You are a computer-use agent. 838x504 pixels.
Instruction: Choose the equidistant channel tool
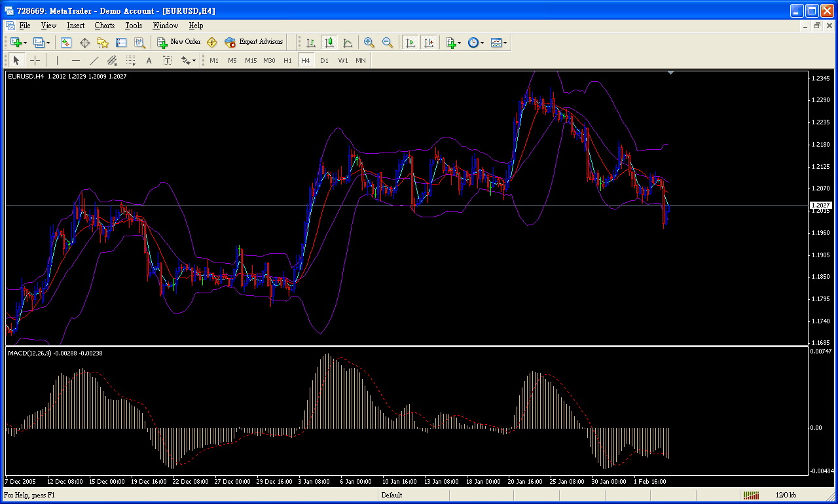coord(113,60)
